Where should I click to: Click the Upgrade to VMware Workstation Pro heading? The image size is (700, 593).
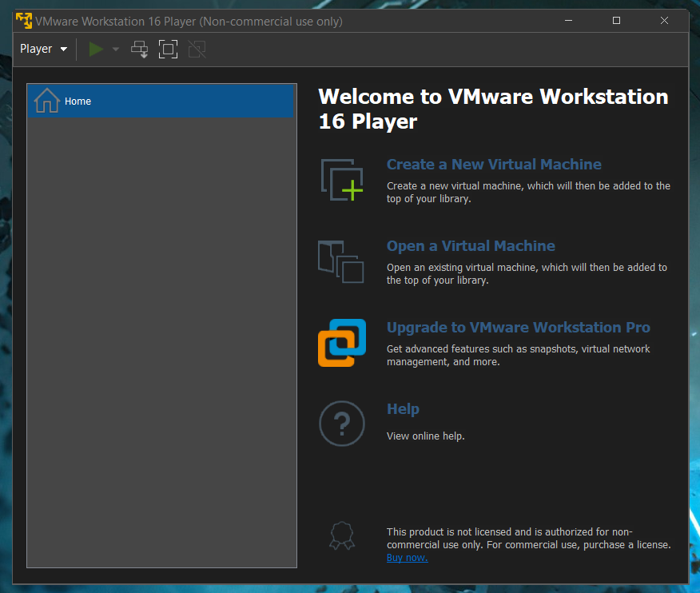pyautogui.click(x=519, y=328)
